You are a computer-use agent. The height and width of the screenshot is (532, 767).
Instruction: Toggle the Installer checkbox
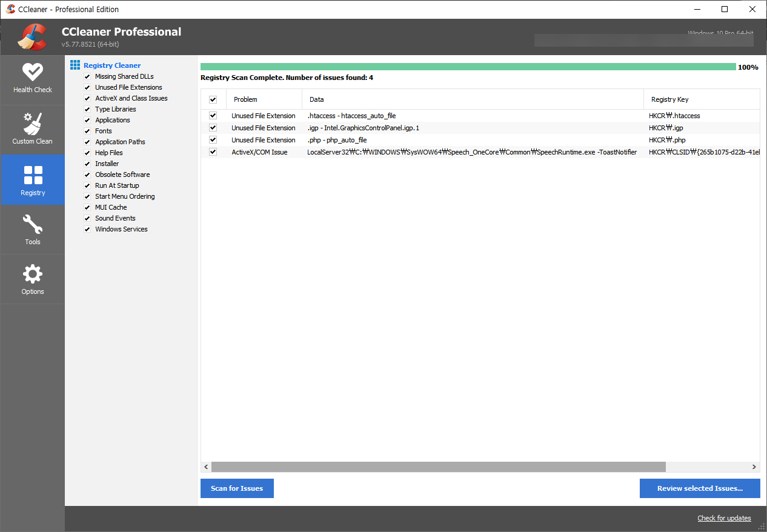tap(87, 164)
